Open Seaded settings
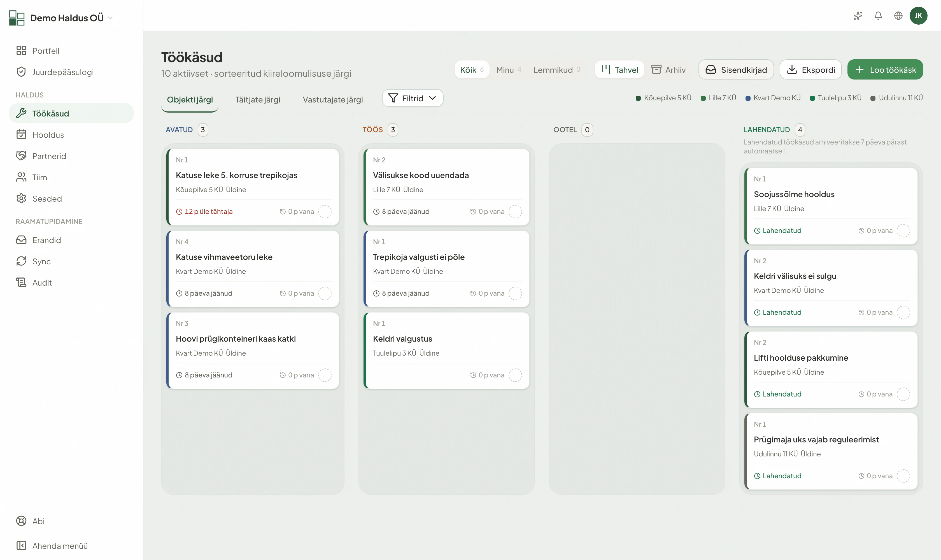The width and height of the screenshot is (941, 560). click(x=71, y=199)
